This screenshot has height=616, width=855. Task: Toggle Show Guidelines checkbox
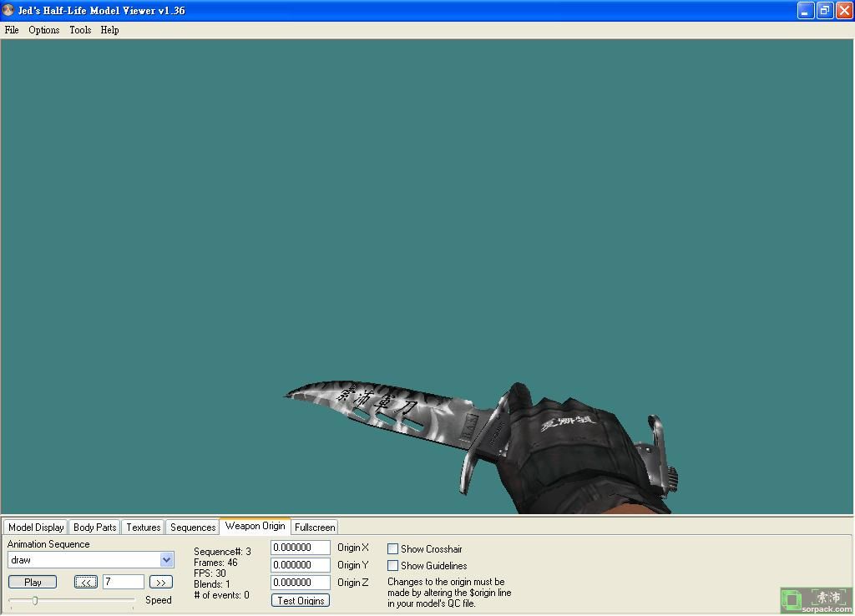point(392,566)
